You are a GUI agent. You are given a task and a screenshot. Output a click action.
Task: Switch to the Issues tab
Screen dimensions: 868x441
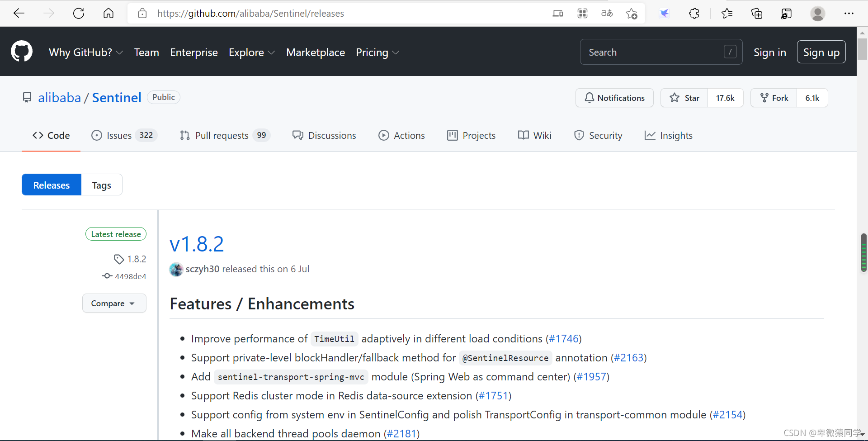tap(124, 135)
